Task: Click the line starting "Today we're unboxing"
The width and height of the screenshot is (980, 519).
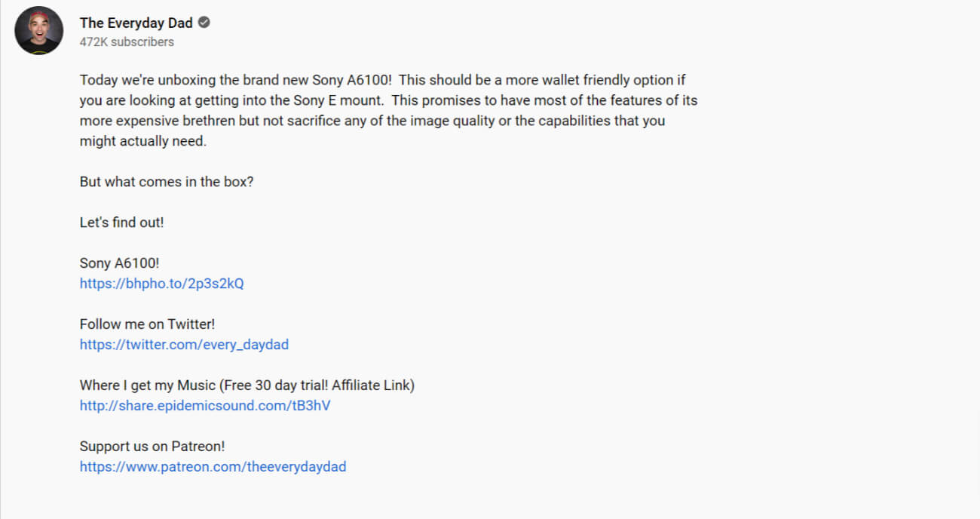Action: (382, 80)
